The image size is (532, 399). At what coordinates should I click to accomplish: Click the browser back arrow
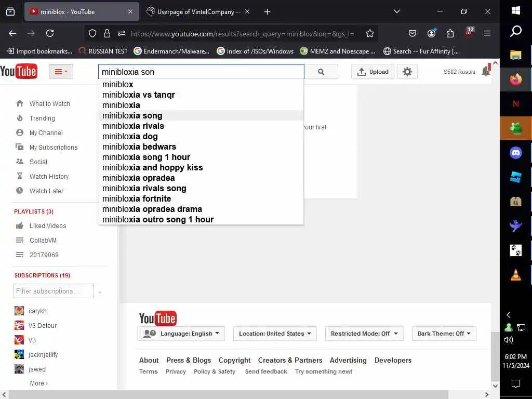12,33
